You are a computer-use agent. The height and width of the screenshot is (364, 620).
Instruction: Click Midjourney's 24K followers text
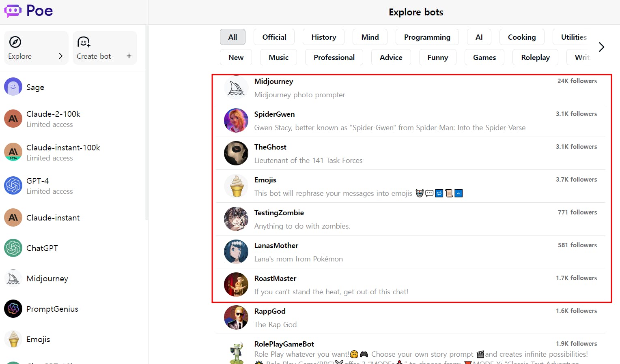[x=577, y=81]
